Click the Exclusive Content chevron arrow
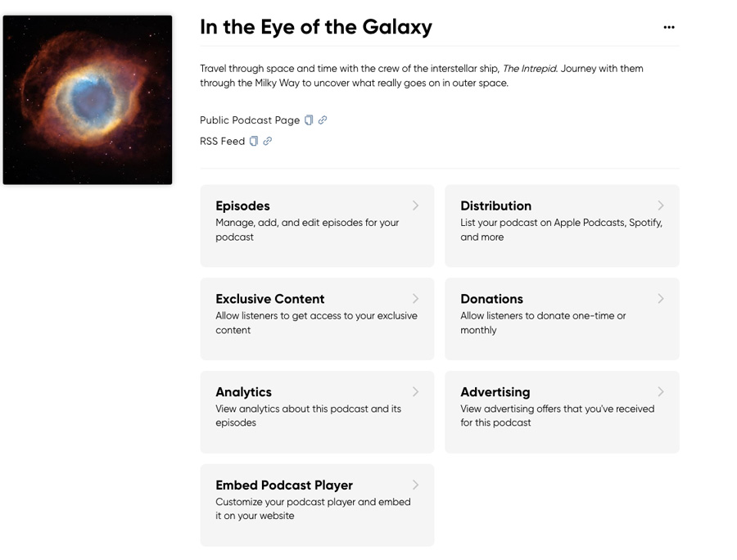737x560 pixels. point(415,298)
